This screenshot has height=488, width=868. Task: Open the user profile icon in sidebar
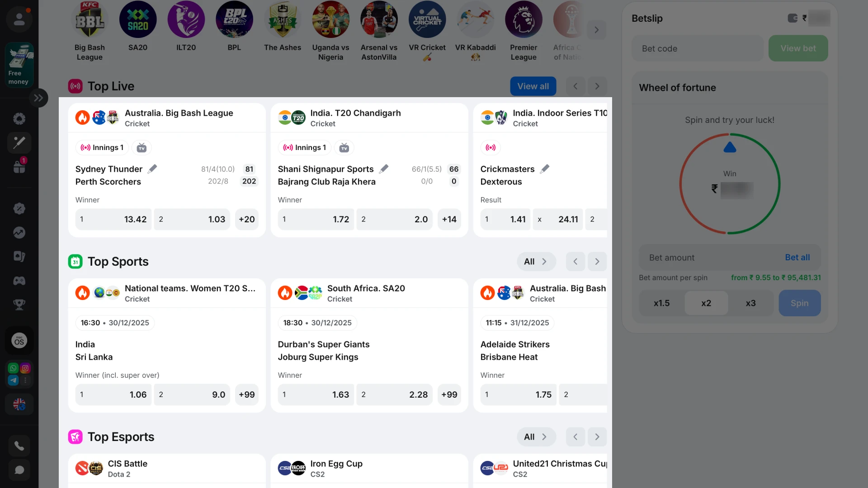[x=19, y=19]
